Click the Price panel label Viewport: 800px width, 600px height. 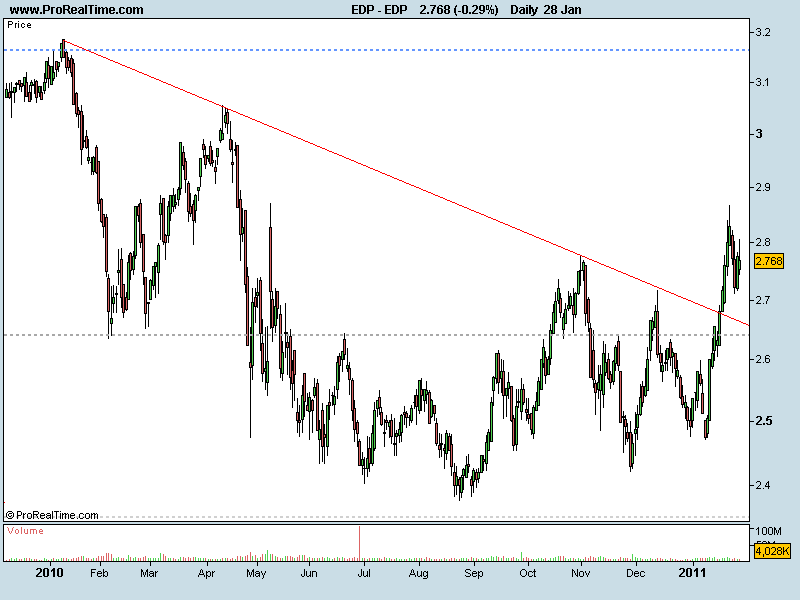coord(19,25)
